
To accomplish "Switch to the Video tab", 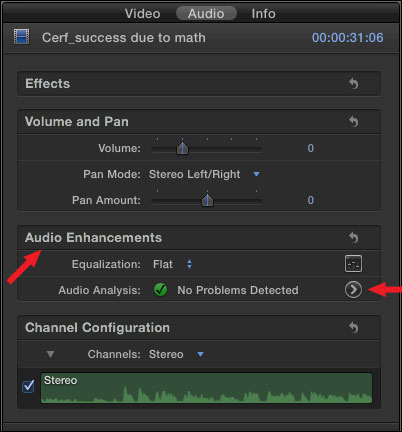I will (143, 14).
